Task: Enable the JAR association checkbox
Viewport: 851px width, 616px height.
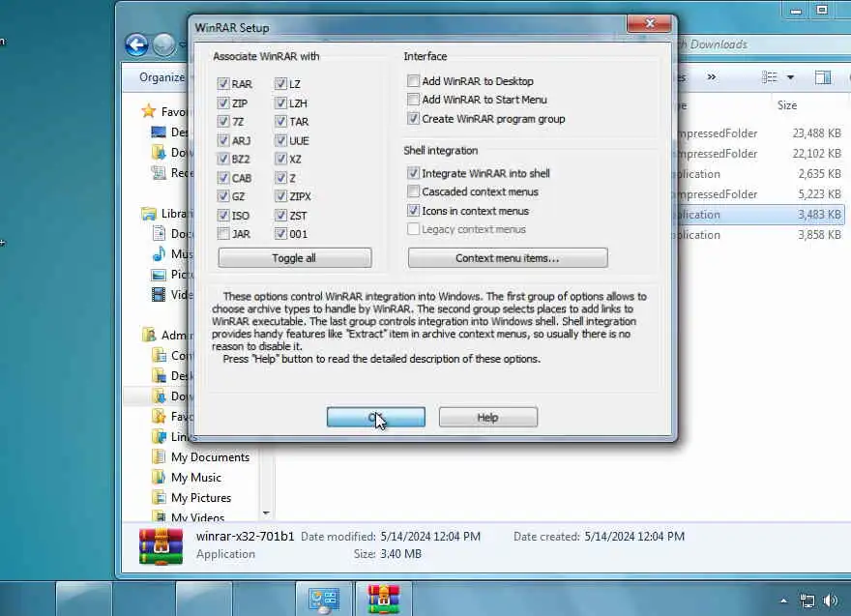Action: coord(223,234)
